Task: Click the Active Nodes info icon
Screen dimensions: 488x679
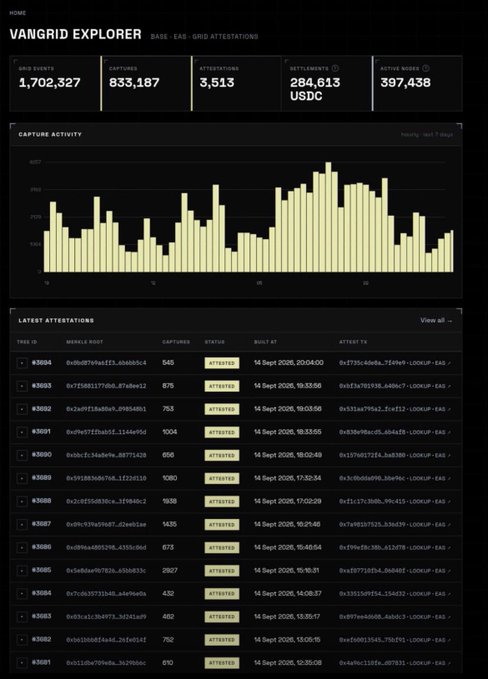Action: click(x=426, y=68)
